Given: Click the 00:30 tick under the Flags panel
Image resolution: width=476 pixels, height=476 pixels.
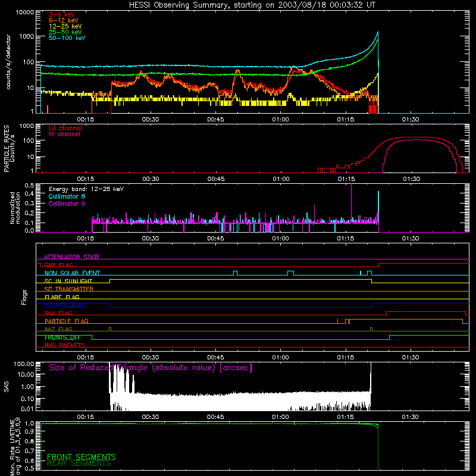Looking at the screenshot, I should (x=151, y=358).
